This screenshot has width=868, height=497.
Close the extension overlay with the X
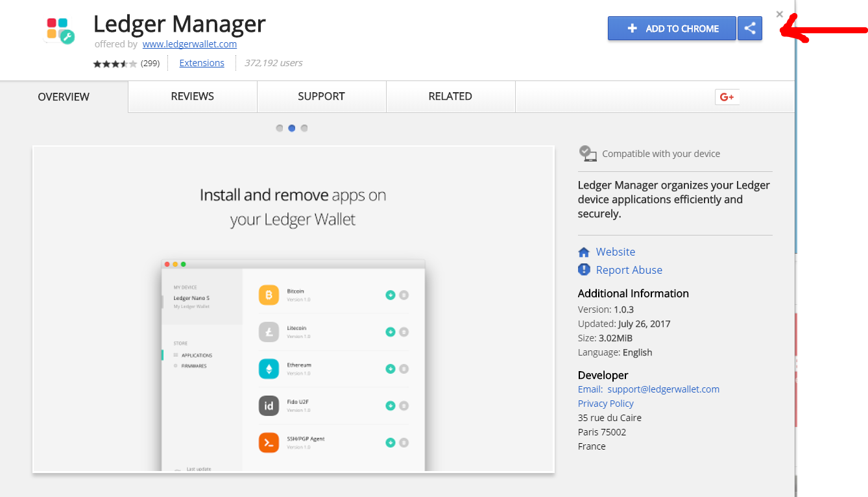[780, 14]
